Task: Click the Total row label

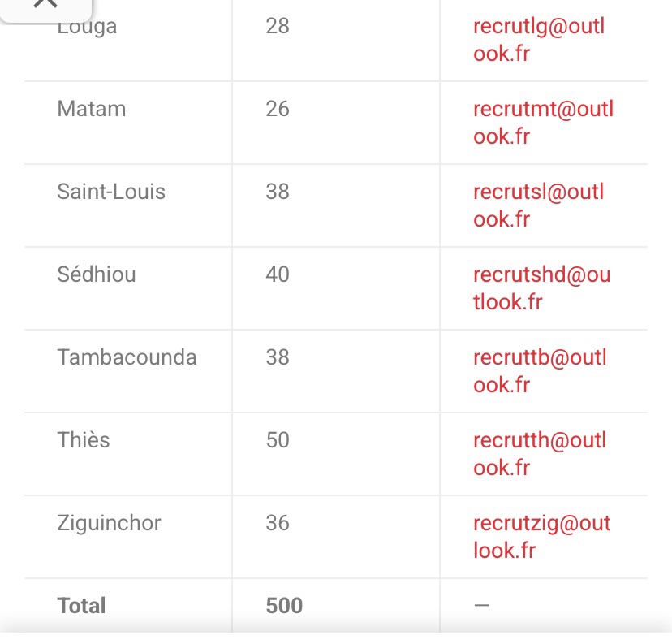Action: [82, 606]
